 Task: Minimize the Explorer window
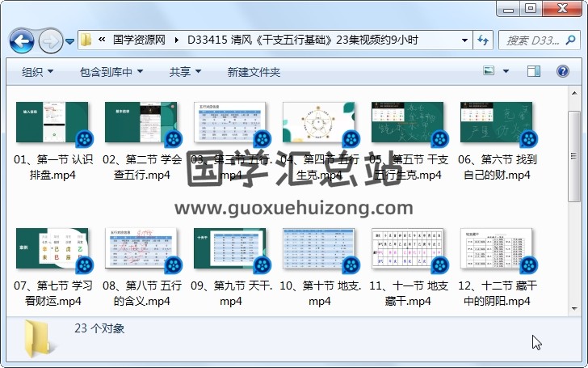tap(508, 9)
